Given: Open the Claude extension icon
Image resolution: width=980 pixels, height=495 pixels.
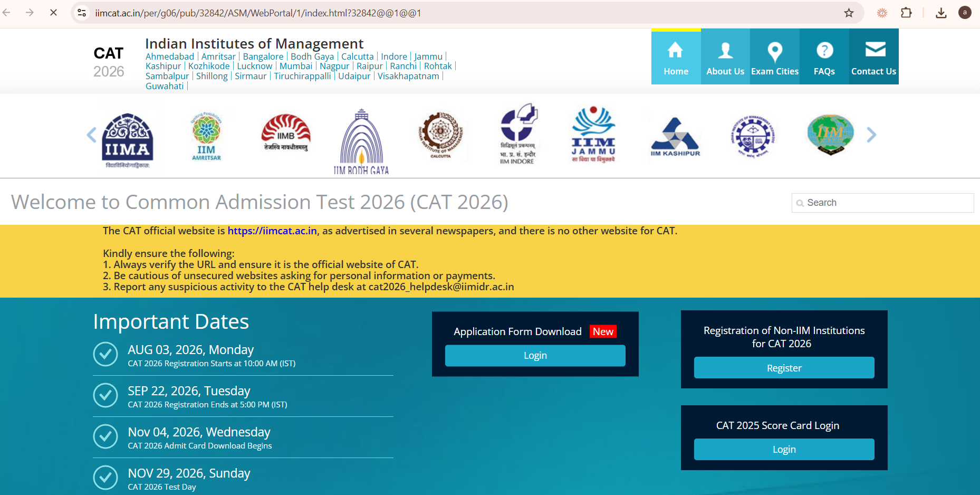Looking at the screenshot, I should [882, 13].
